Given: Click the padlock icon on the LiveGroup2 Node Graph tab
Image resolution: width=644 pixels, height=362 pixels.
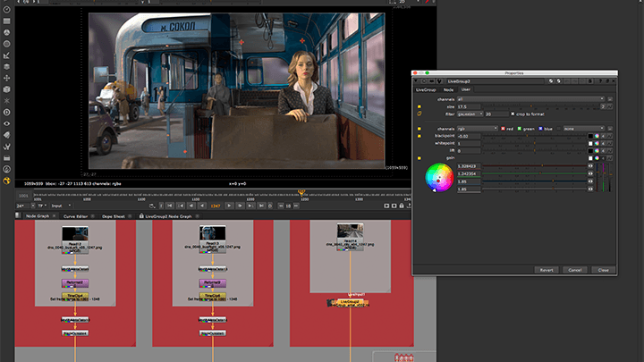Looking at the screenshot, I should coord(141,216).
